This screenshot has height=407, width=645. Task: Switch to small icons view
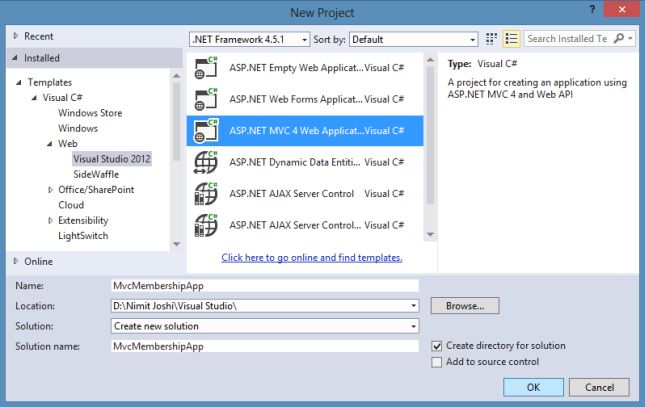(491, 39)
